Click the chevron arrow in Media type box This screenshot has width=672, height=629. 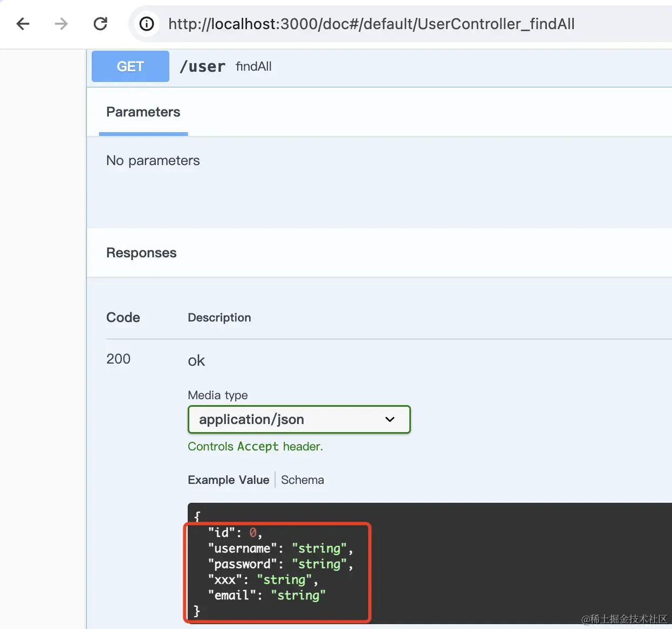(390, 419)
